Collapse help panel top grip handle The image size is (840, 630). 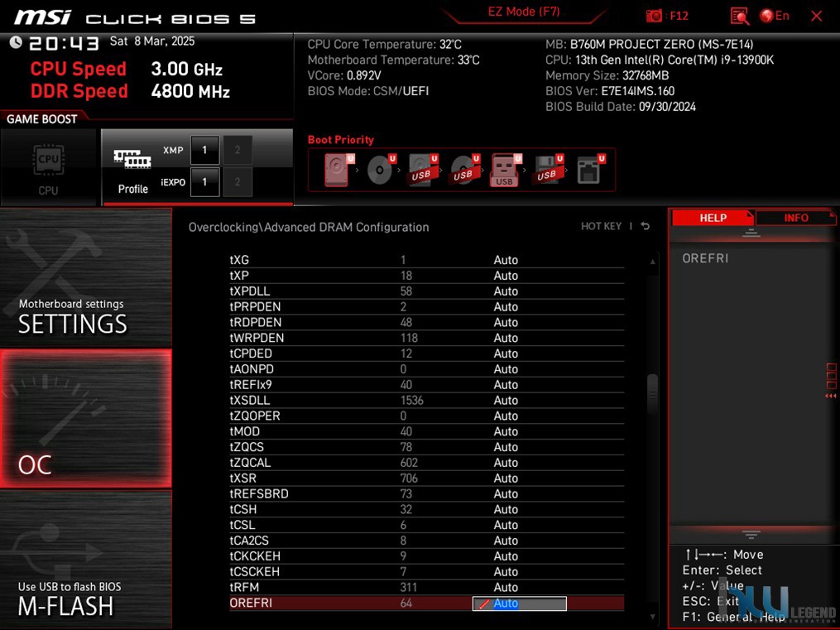click(751, 233)
